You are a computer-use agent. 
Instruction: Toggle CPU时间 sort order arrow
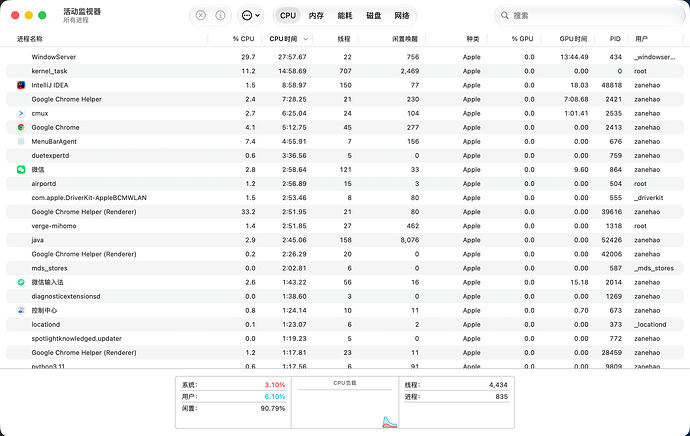[306, 39]
